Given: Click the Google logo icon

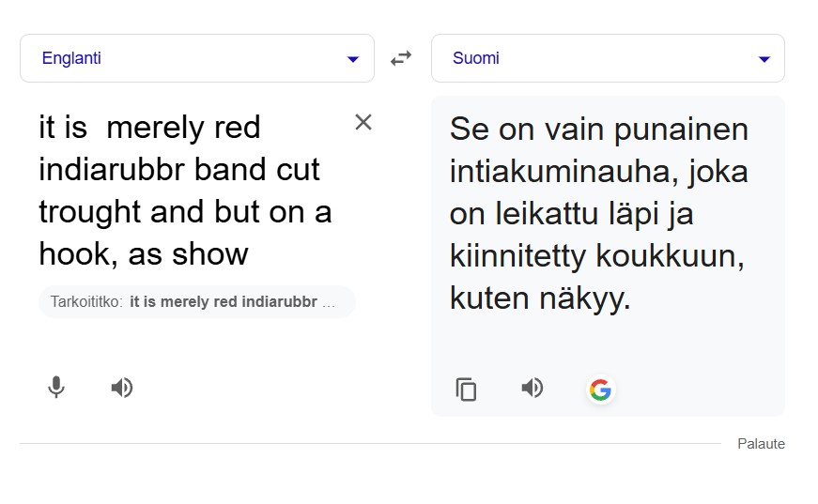Looking at the screenshot, I should (600, 389).
